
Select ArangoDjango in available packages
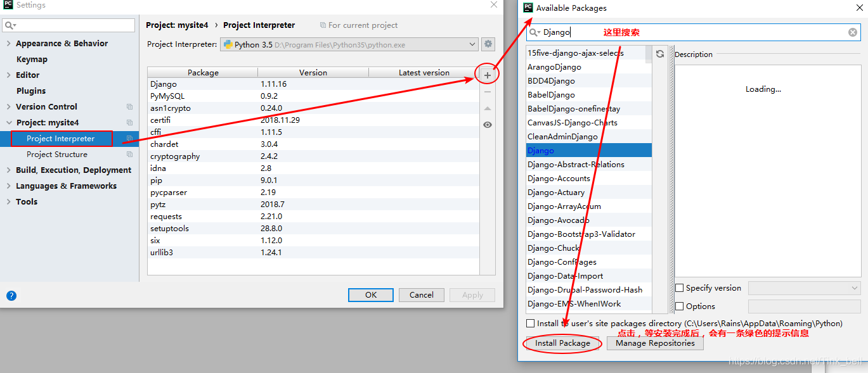click(x=588, y=67)
